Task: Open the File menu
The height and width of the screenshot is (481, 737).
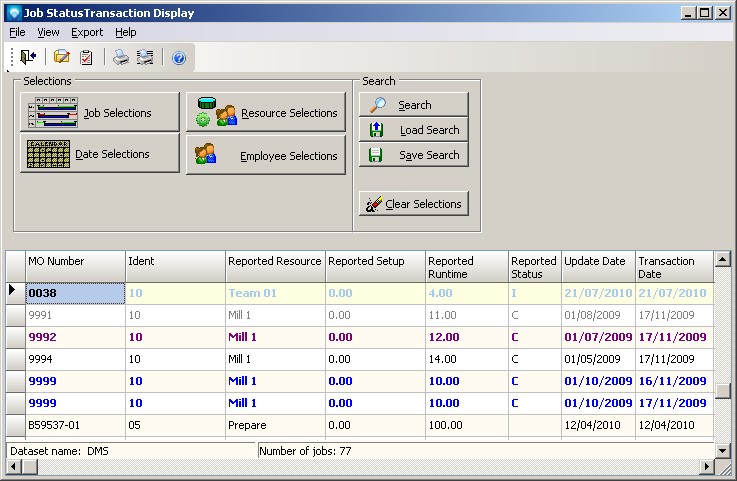Action: pyautogui.click(x=17, y=32)
